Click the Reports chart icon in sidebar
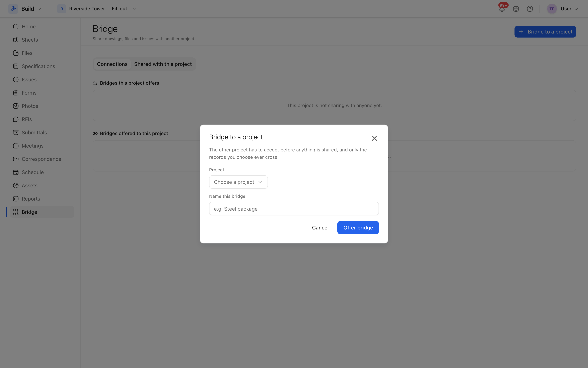This screenshot has width=588, height=368. pyautogui.click(x=16, y=199)
